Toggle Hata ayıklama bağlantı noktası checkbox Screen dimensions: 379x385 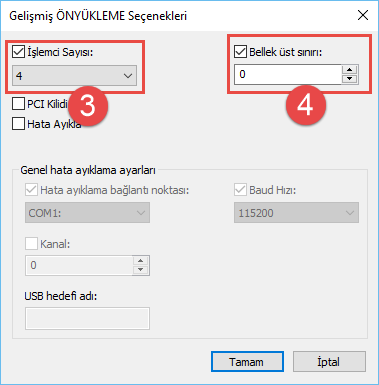[31, 190]
